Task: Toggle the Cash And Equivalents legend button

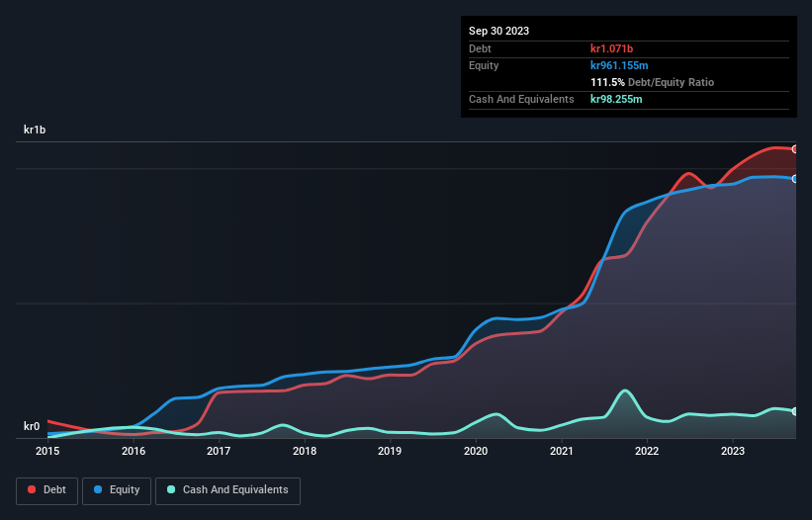Action: (227, 490)
